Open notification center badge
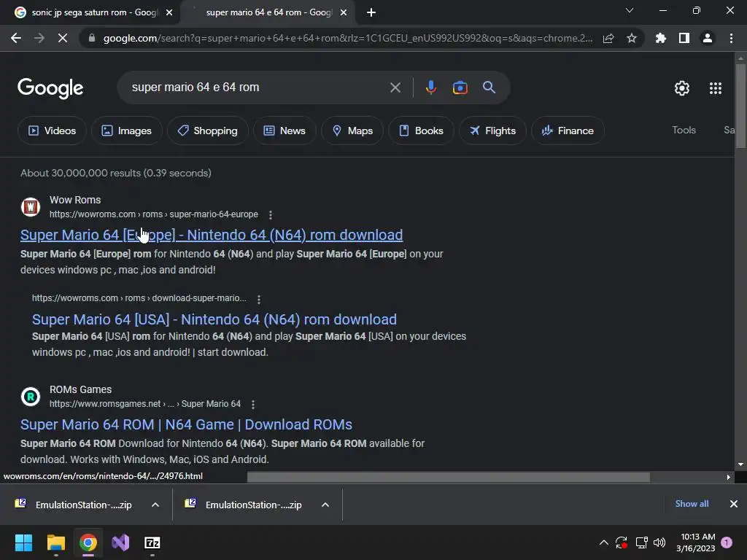The image size is (747, 560). point(727,542)
